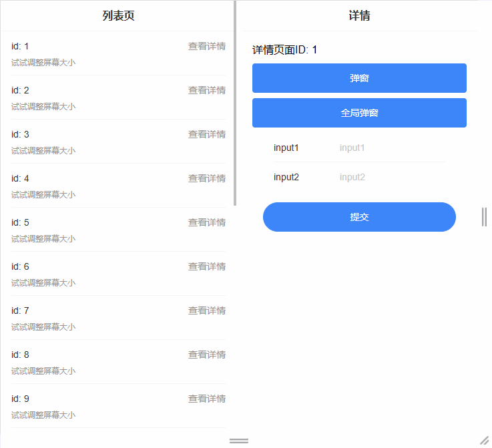Image resolution: width=492 pixels, height=448 pixels.
Task: Open details link for id: 9
Action: tap(207, 399)
